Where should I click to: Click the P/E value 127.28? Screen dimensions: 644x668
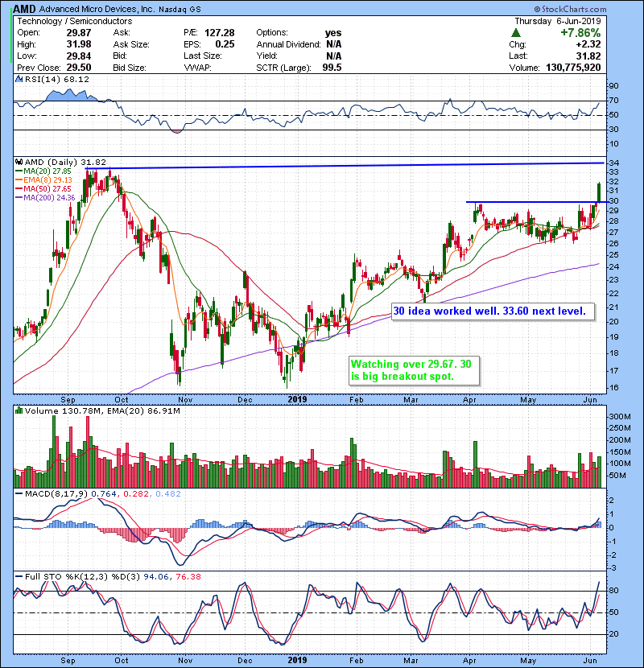pos(220,33)
